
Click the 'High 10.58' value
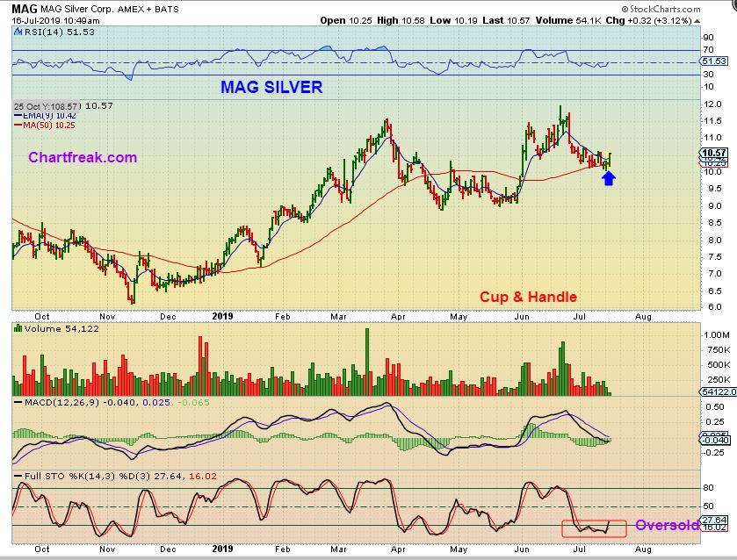(401, 21)
